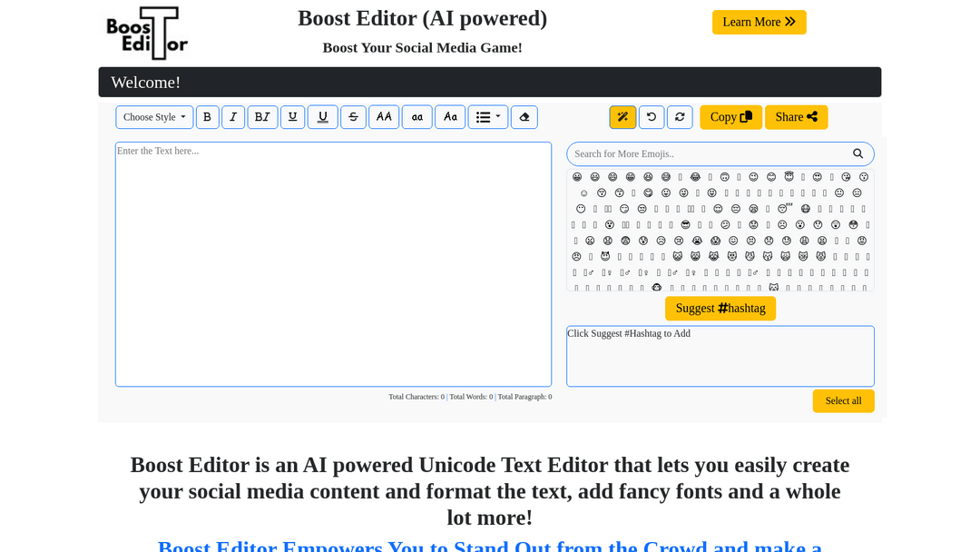Viewport: 980px width, 552px height.
Task: Apply Italic formatting (I button)
Action: (233, 117)
